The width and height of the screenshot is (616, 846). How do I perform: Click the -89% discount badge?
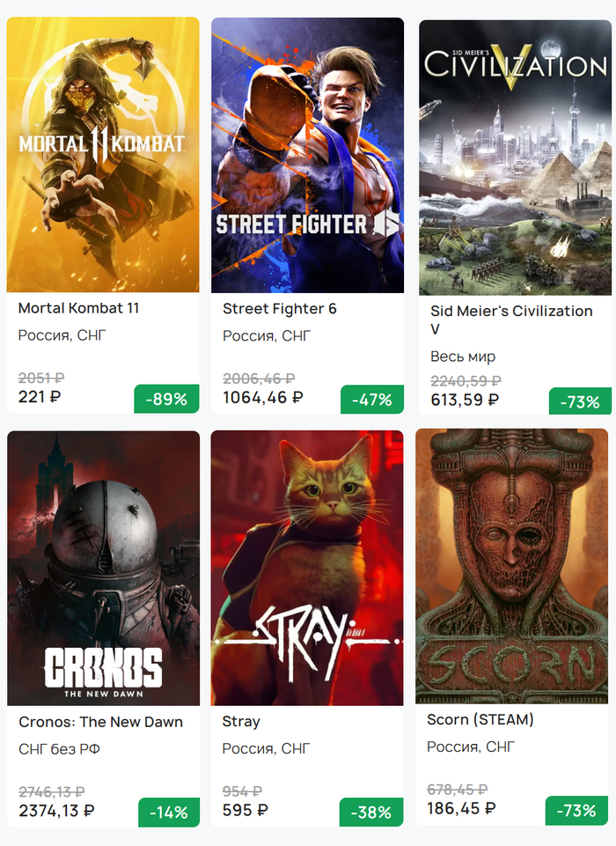point(166,399)
